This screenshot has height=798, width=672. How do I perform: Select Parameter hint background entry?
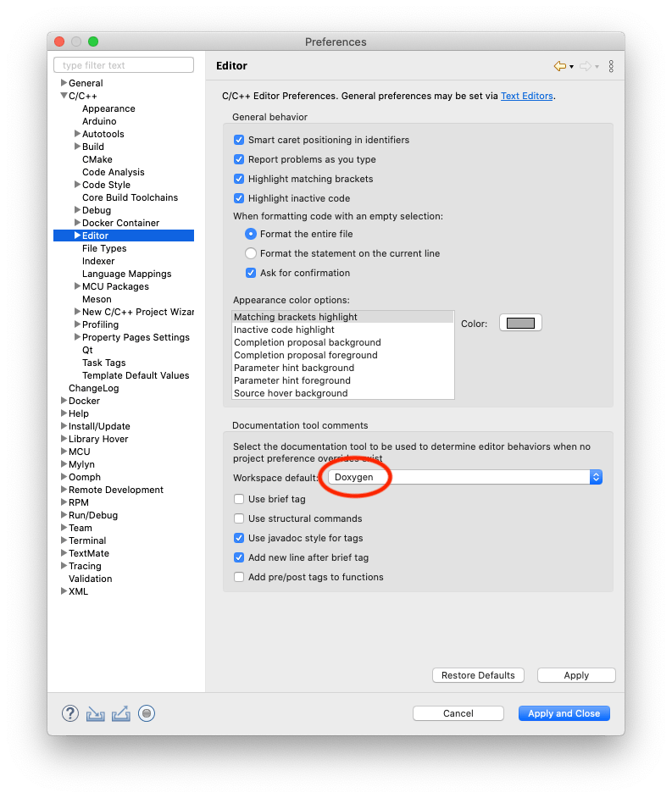[x=342, y=368]
